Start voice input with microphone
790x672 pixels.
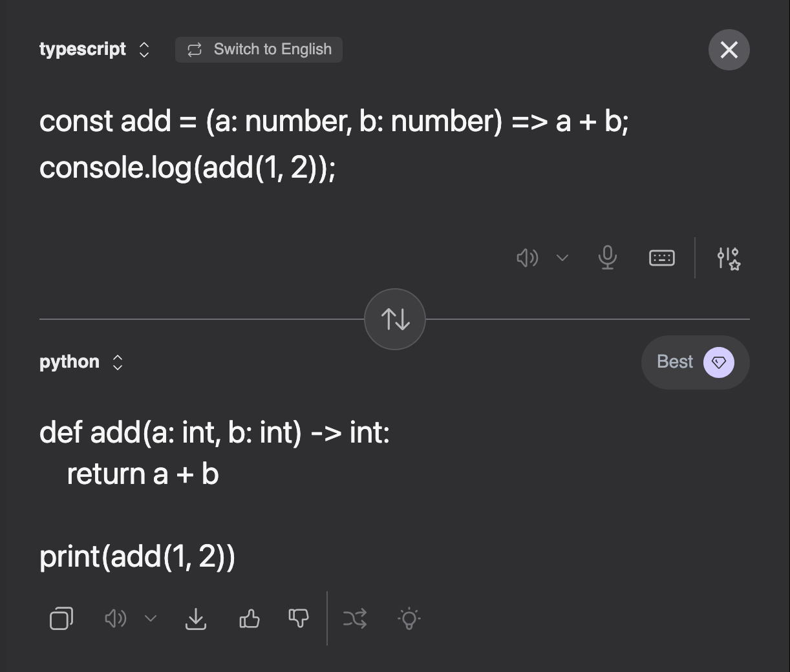[x=607, y=258]
